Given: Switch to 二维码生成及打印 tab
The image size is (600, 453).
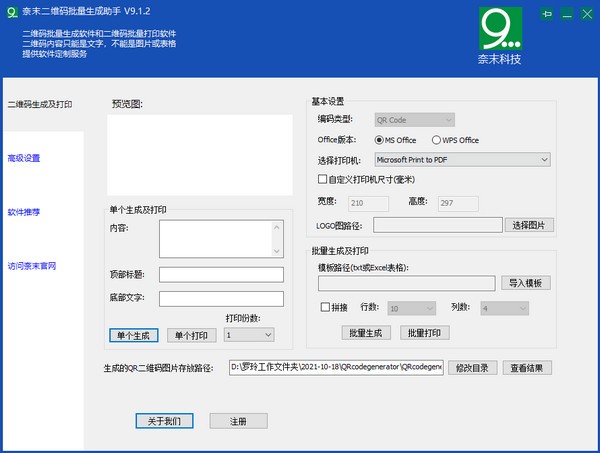Looking at the screenshot, I should (x=40, y=104).
